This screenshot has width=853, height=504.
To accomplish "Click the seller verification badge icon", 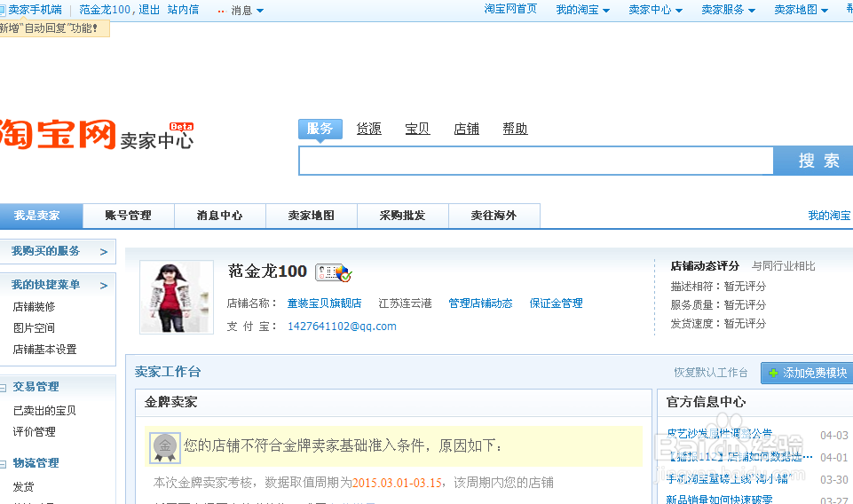I will [334, 272].
